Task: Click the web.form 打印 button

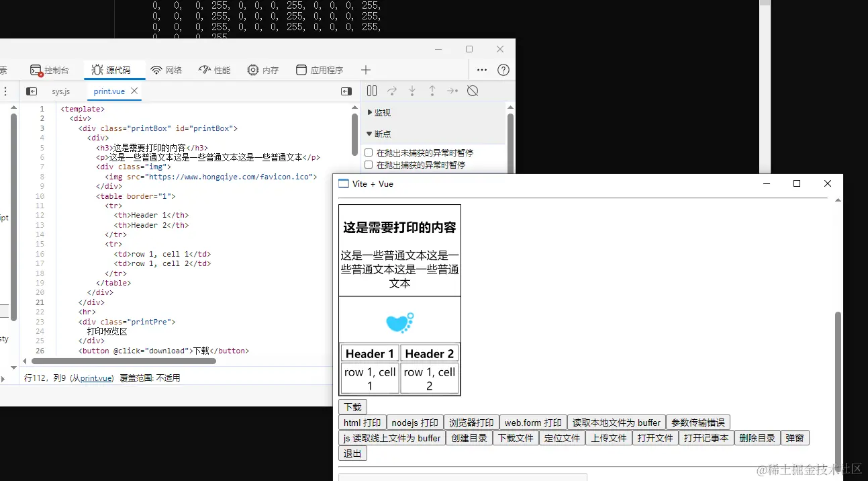Action: coord(533,423)
